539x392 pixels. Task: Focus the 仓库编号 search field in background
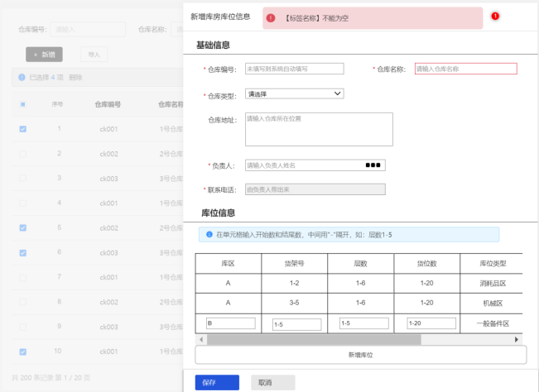click(x=88, y=30)
